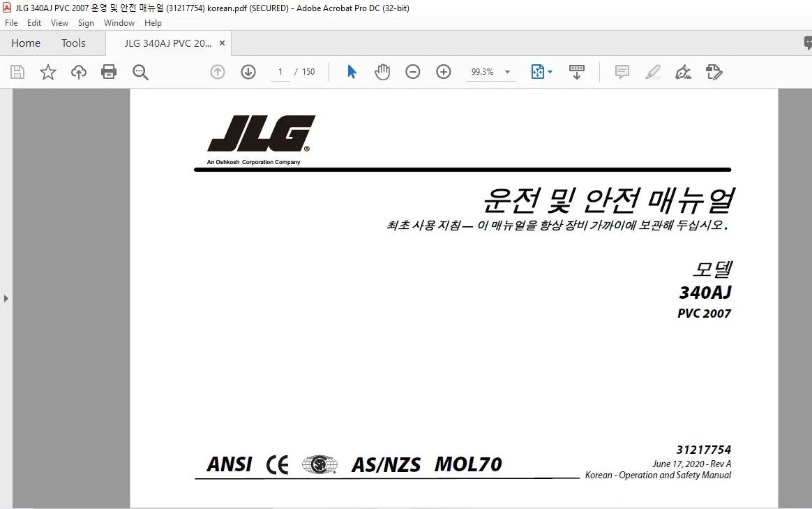This screenshot has width=812, height=509.
Task: Add a comment with speech bubble icon
Action: tap(622, 72)
